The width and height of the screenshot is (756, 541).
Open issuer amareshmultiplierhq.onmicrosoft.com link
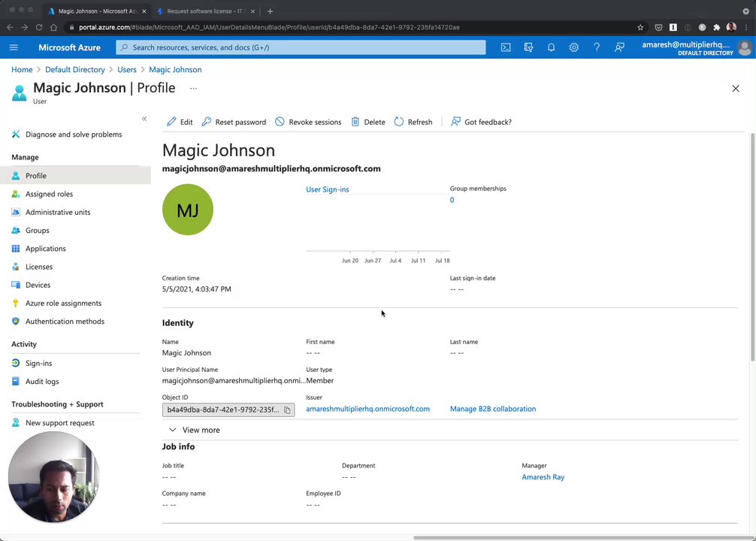point(367,409)
